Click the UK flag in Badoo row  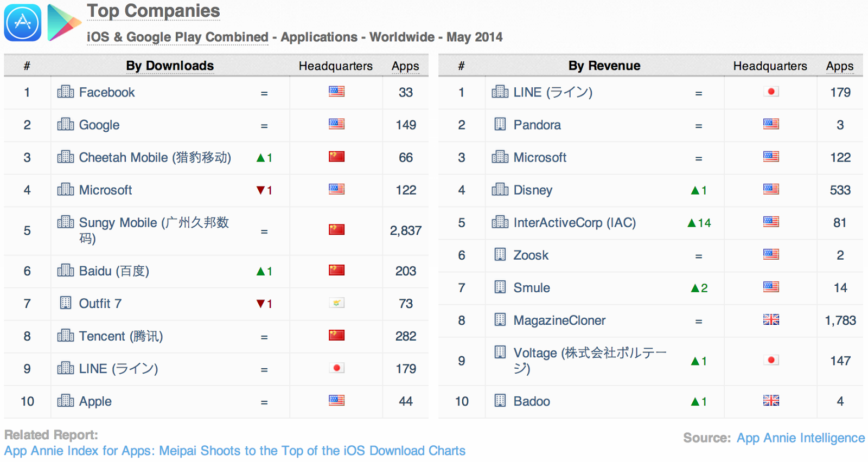click(x=771, y=400)
